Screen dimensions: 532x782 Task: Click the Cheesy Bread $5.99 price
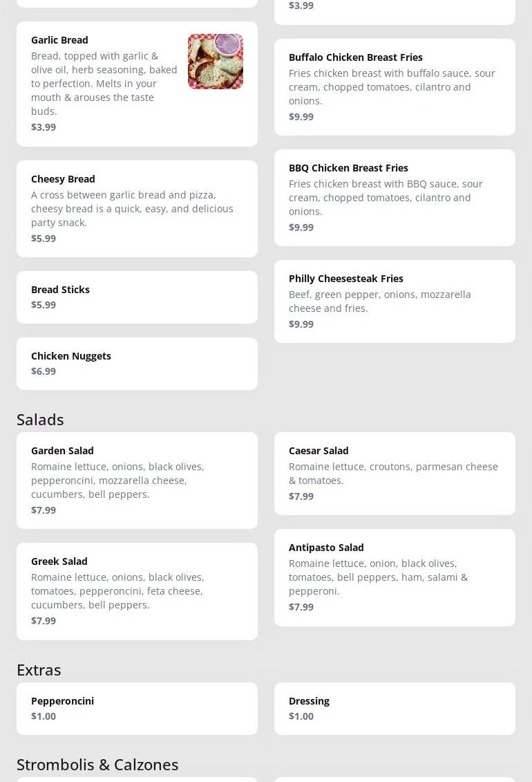point(44,239)
